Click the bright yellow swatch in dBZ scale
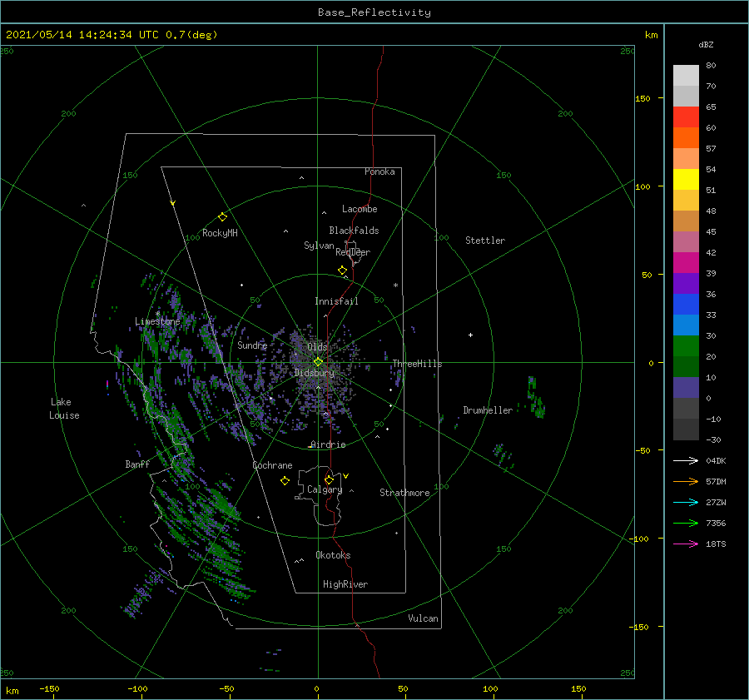749x700 pixels. tap(686, 180)
